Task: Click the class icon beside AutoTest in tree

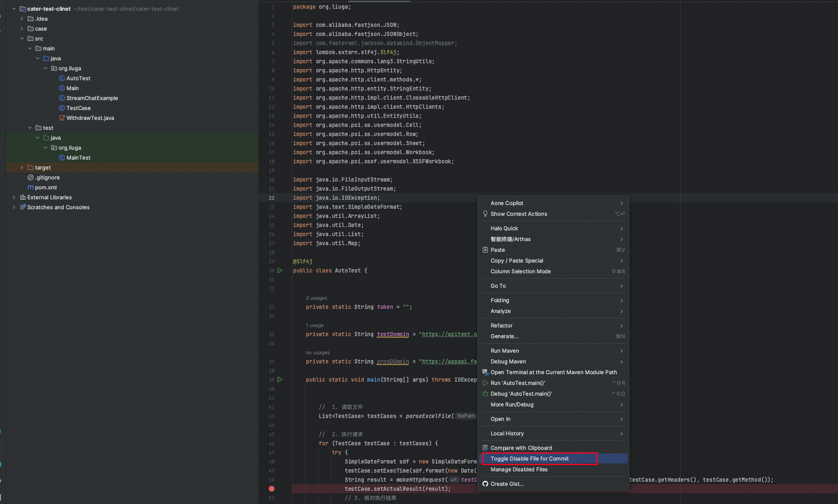Action: (x=61, y=78)
